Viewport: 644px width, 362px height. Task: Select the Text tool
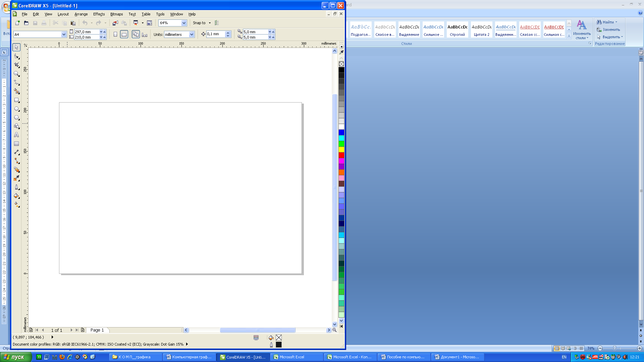point(16,135)
